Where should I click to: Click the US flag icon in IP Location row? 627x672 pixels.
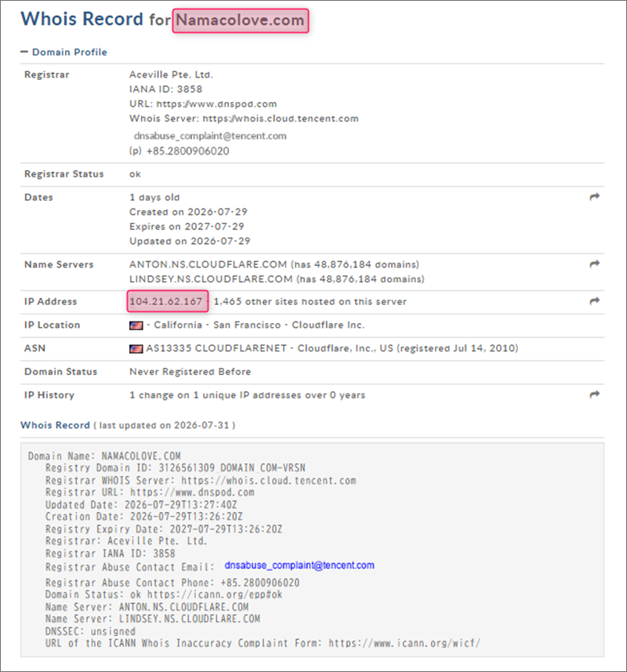[136, 325]
